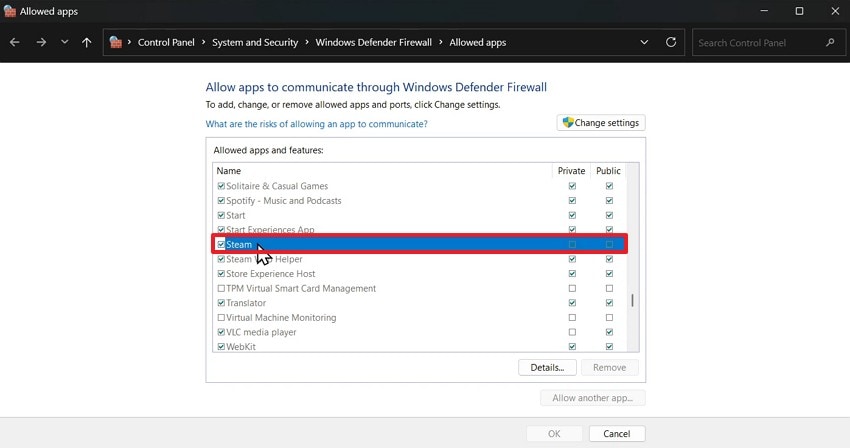Click the Control Panel address bar icon
Viewport: 850px width, 448px height.
point(117,43)
